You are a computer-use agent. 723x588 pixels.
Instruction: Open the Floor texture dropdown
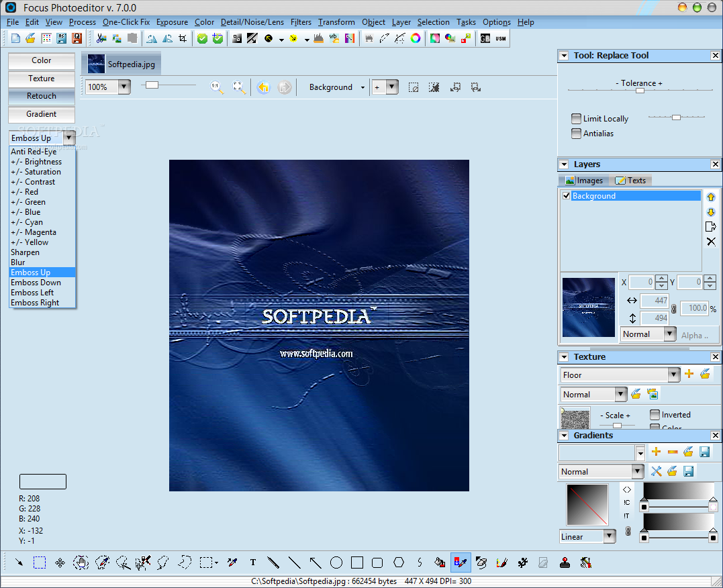pyautogui.click(x=674, y=375)
